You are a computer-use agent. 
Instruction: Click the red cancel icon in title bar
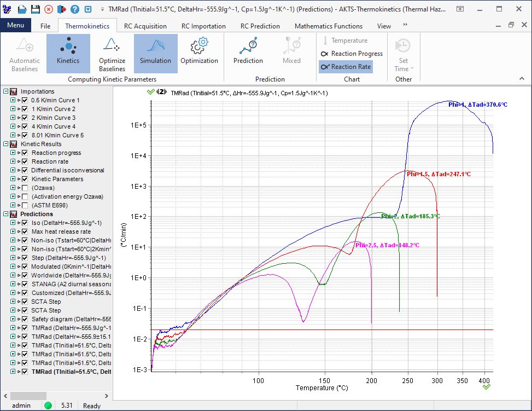coord(49,10)
